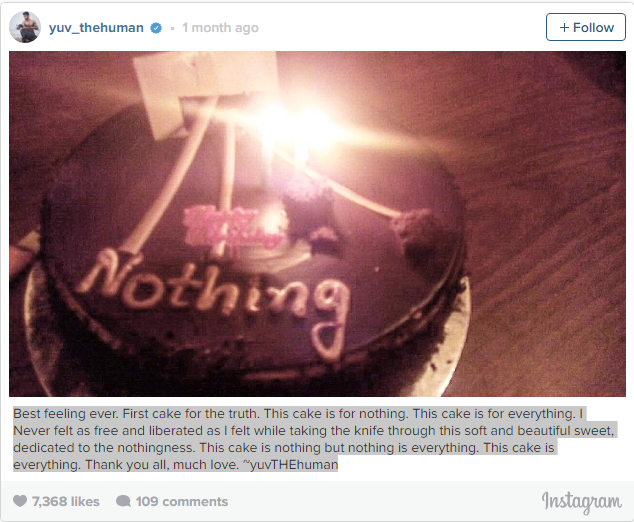Image resolution: width=634 pixels, height=522 pixels.
Task: Click the blue verified badge icon
Action: pos(156,28)
